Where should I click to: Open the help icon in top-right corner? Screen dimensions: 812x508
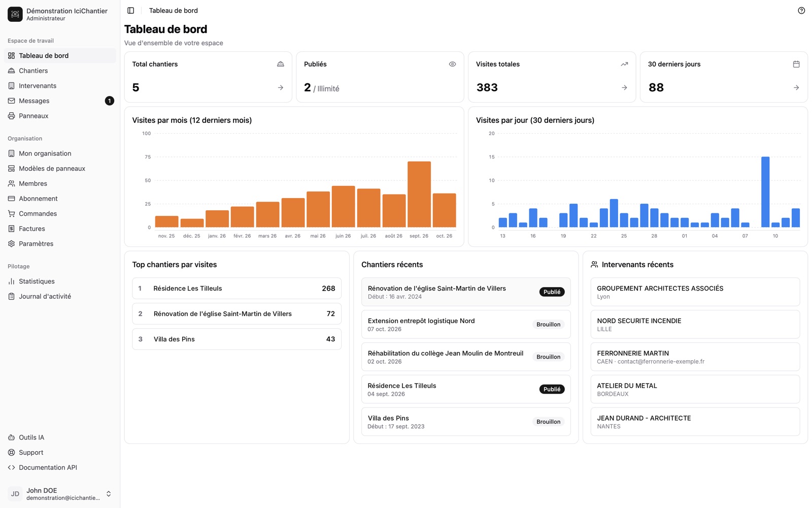801,11
